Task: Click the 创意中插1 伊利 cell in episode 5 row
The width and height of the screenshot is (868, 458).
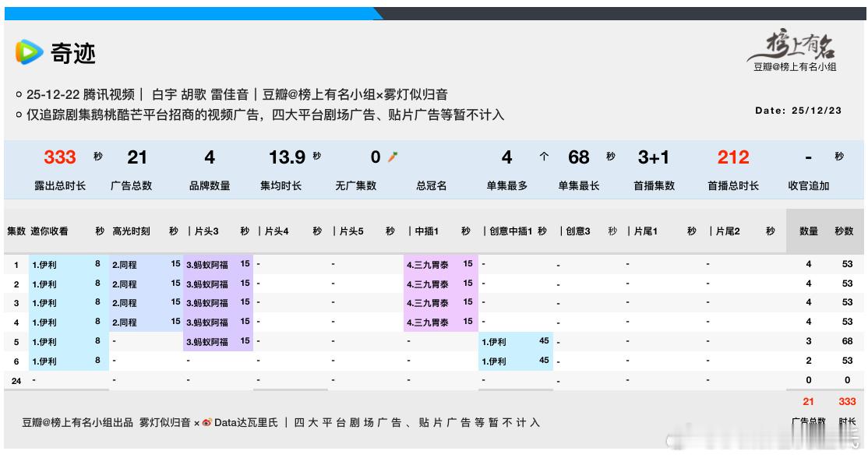Action: (x=515, y=342)
